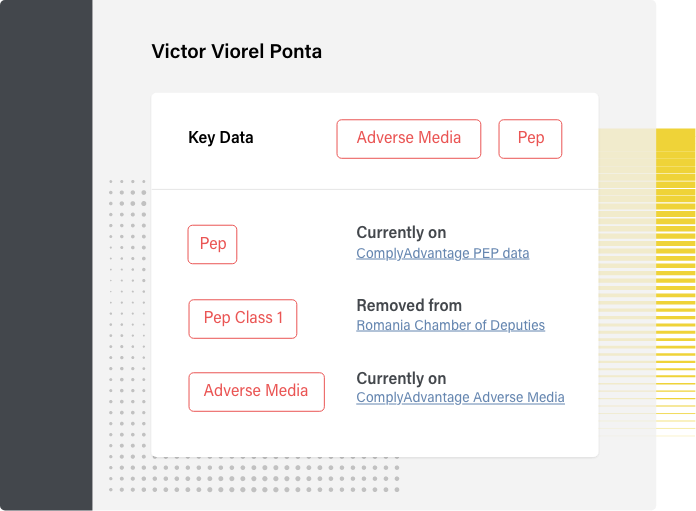Viewport: 696px width, 511px height.
Task: Select the Pep tag beside Key Data
Action: click(530, 139)
